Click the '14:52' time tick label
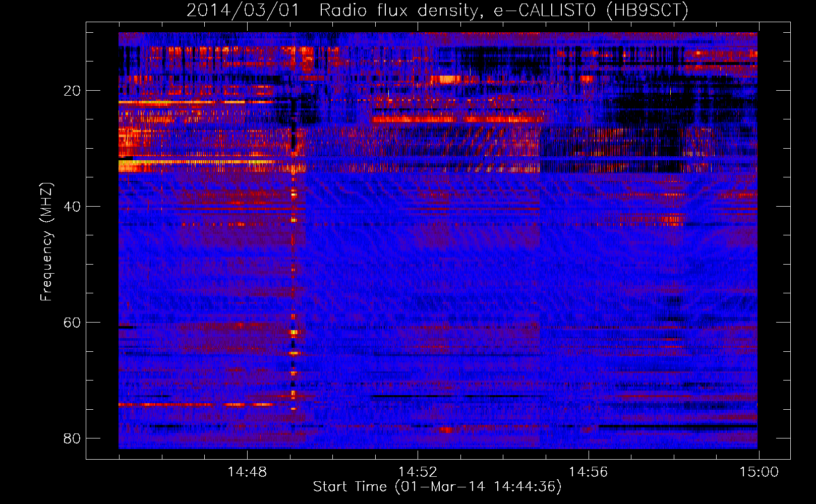 418,472
